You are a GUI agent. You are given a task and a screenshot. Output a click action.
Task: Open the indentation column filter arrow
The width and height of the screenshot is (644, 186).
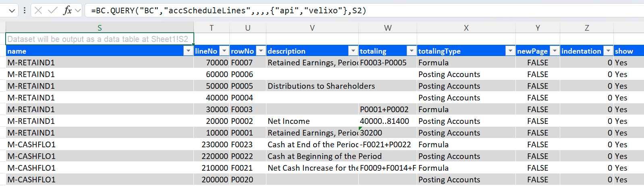(x=608, y=51)
